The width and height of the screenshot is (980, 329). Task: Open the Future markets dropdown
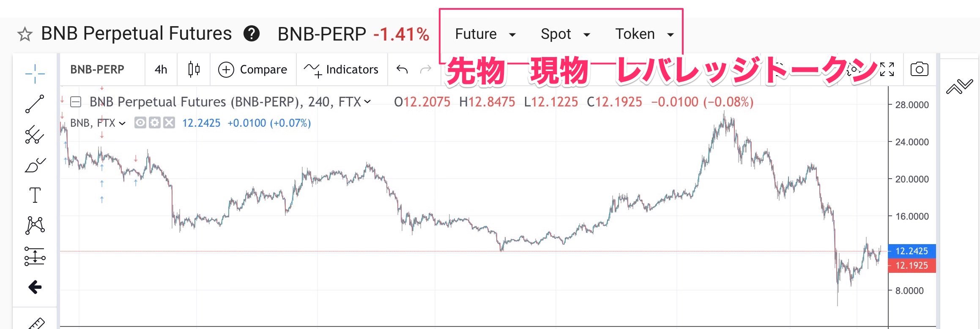485,34
